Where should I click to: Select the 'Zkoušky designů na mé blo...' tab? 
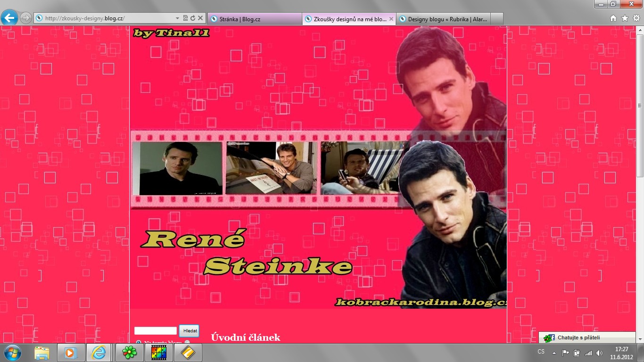coord(349,19)
